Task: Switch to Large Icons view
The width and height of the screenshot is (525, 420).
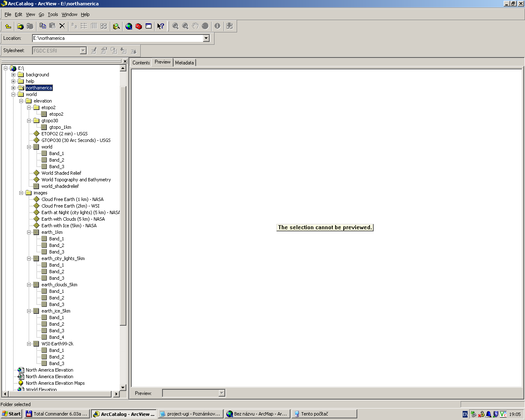Action: pyautogui.click(x=74, y=26)
